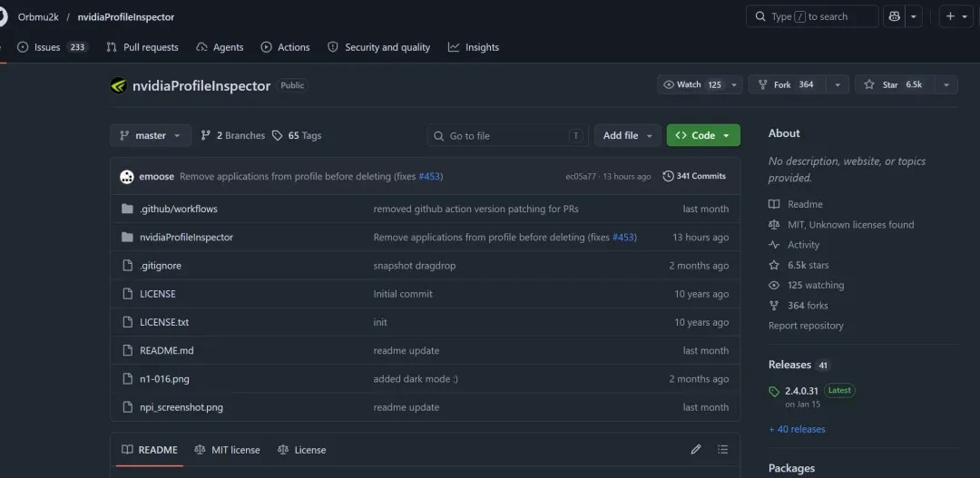Open the README outline list icon
Screen dimensions: 980x478
(x=723, y=449)
